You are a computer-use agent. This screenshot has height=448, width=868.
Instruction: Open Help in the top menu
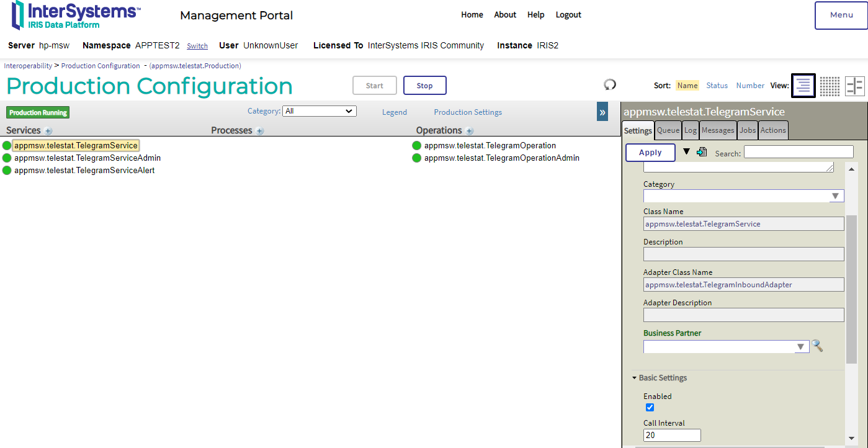point(536,15)
